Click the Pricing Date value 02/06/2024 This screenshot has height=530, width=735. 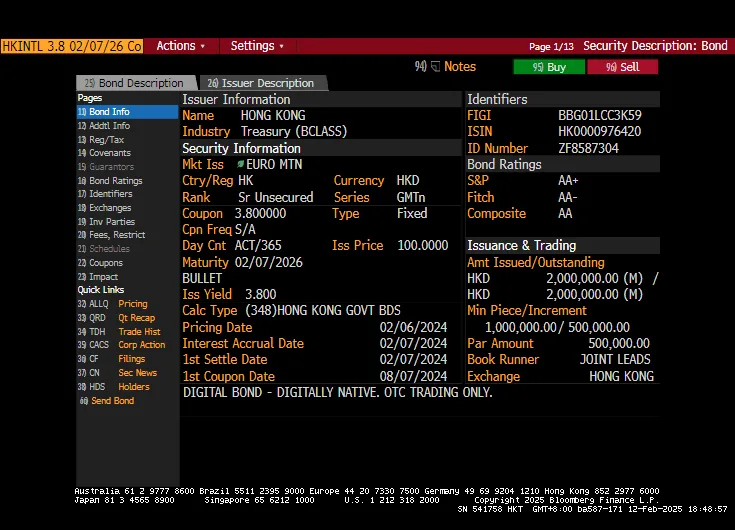click(x=413, y=327)
